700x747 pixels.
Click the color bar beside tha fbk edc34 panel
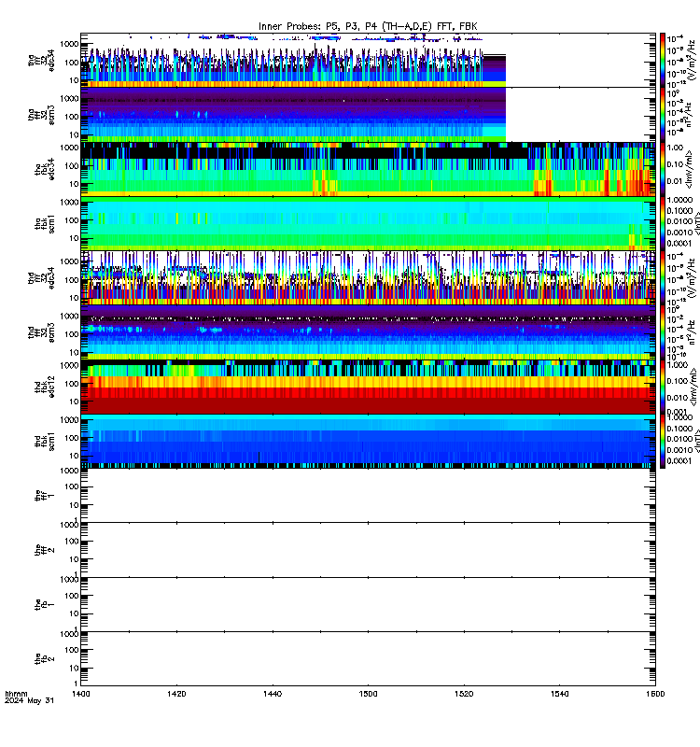[663, 169]
